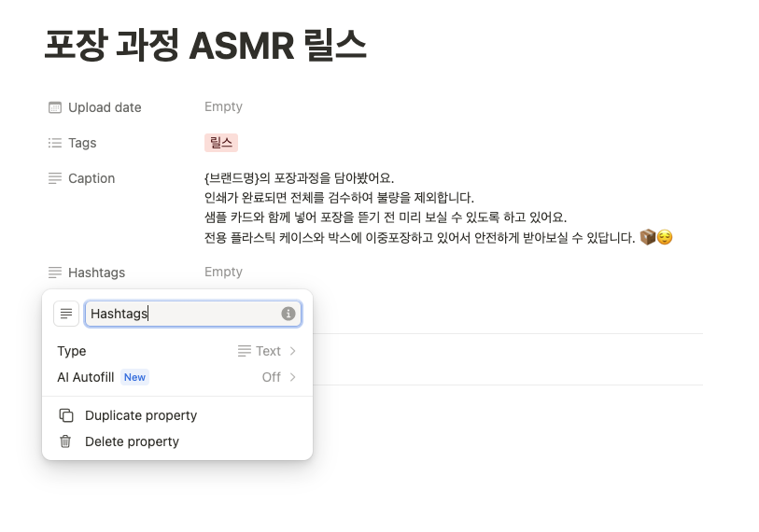Click the info icon in name field
Image resolution: width=759 pixels, height=532 pixels.
[x=288, y=314]
